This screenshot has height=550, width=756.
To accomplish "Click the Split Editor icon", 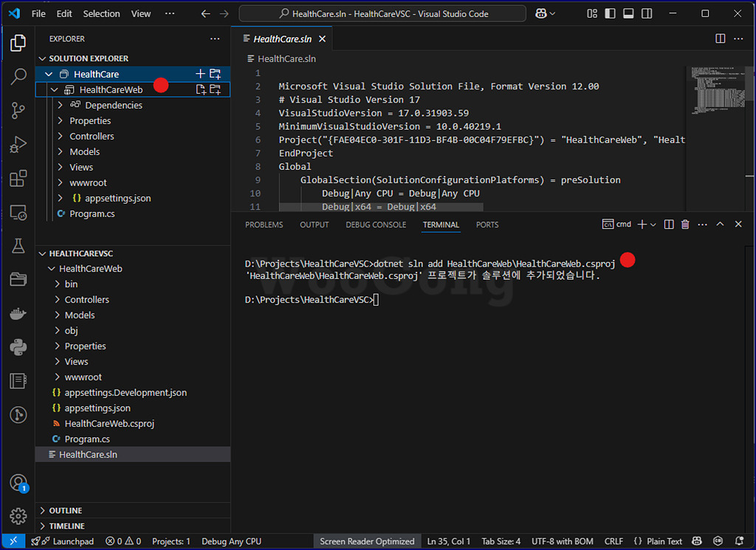I will (720, 38).
